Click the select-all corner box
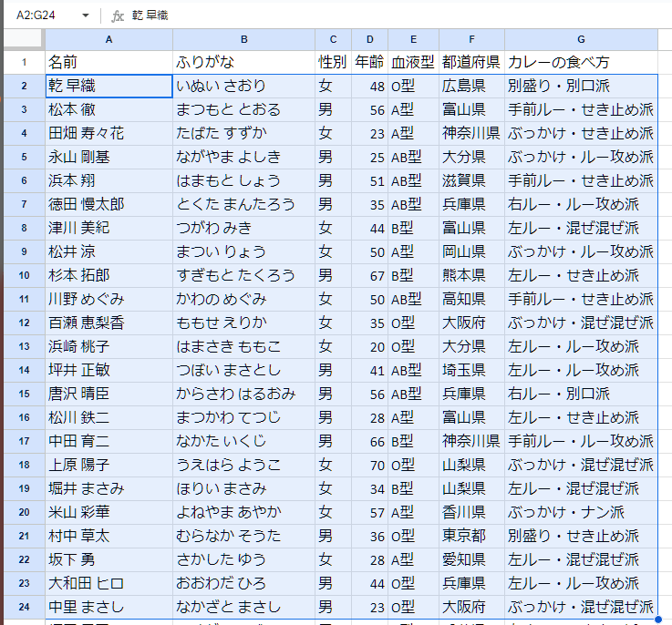 pos(22,39)
